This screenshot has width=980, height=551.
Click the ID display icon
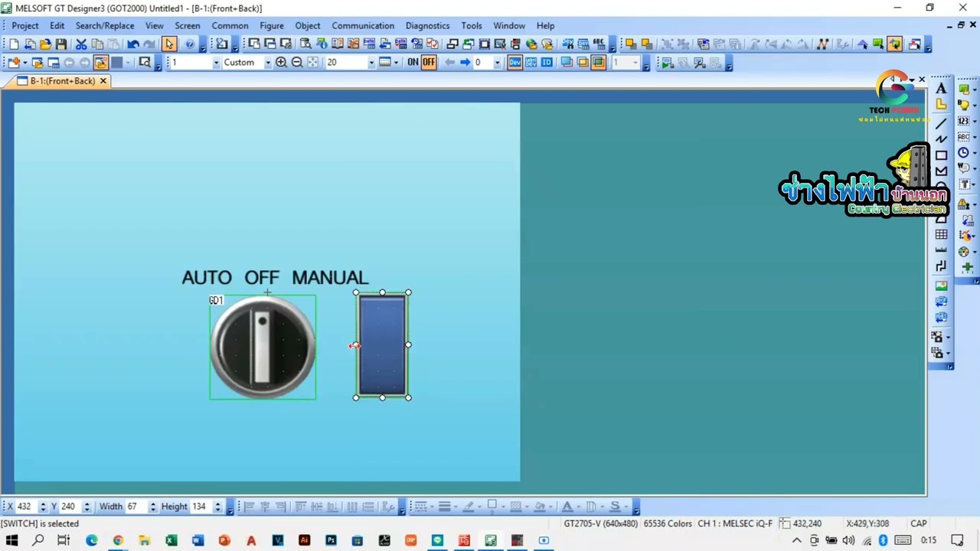tap(547, 63)
